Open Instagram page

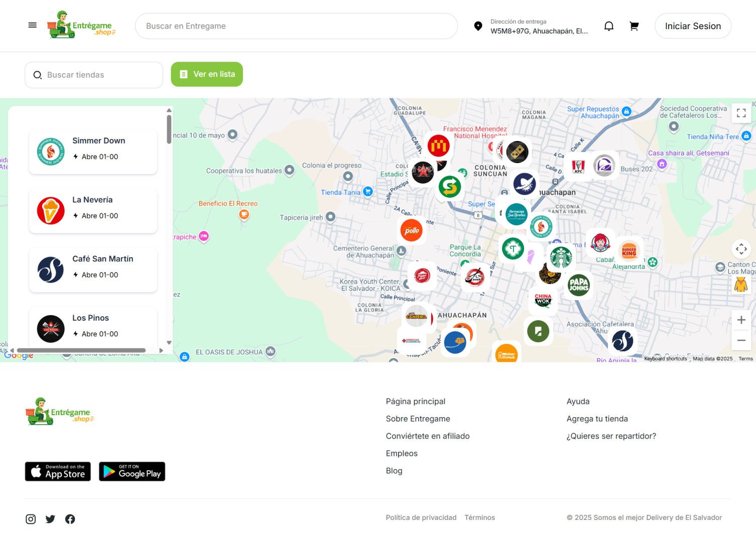tap(31, 519)
